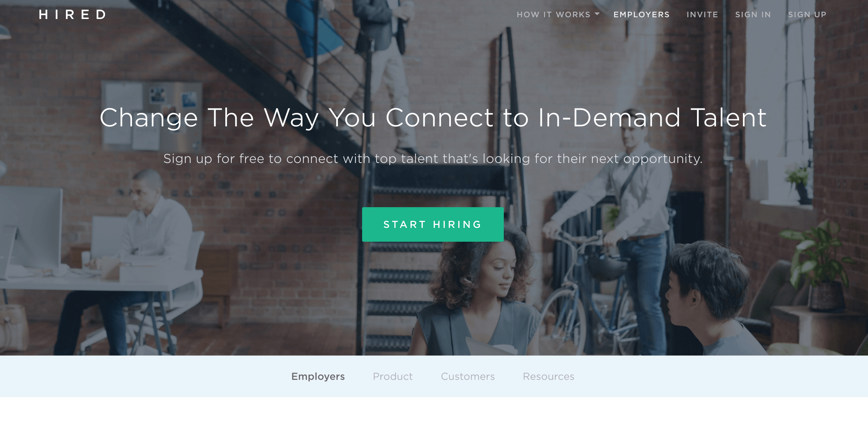Click the HIRED logo in the header

(x=72, y=15)
